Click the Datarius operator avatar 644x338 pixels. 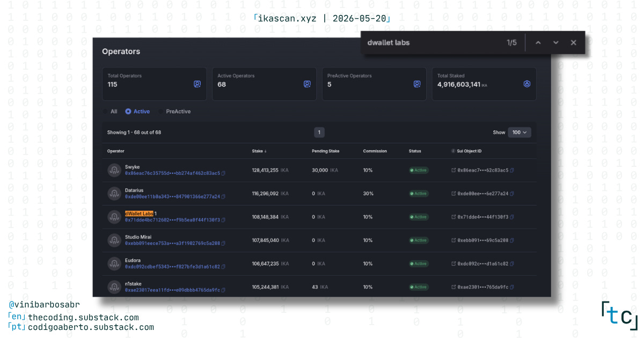click(x=114, y=194)
